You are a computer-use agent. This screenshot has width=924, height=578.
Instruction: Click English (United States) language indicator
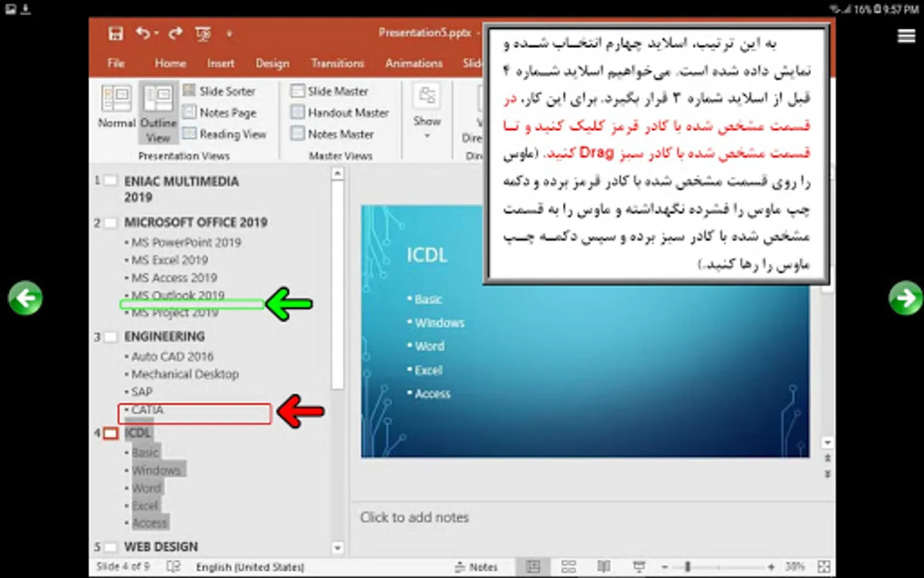(x=250, y=567)
